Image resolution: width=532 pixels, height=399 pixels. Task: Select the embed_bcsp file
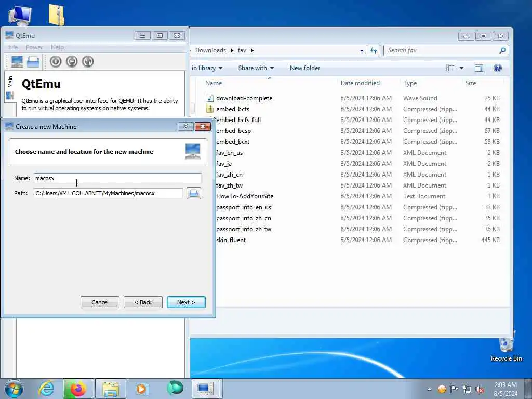(233, 131)
